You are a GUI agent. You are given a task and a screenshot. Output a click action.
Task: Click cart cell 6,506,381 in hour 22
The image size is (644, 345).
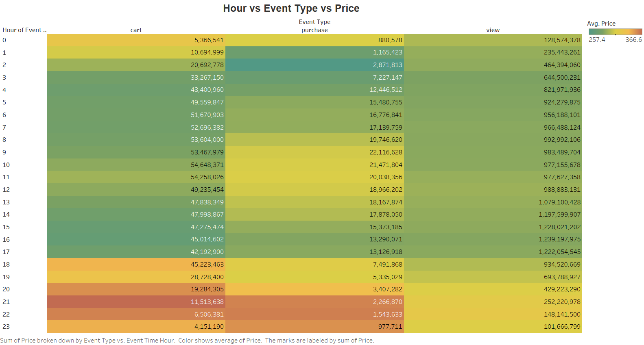click(136, 314)
